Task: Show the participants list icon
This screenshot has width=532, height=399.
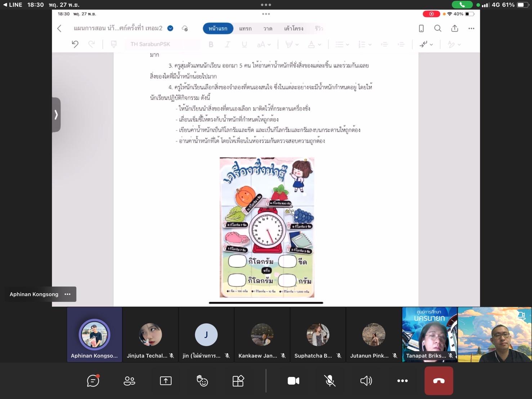Action: point(129,381)
